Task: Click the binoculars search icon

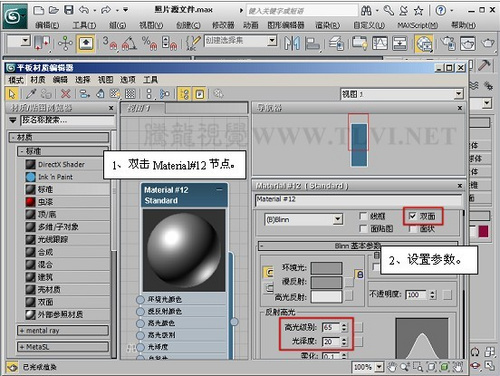Action: [x=366, y=11]
